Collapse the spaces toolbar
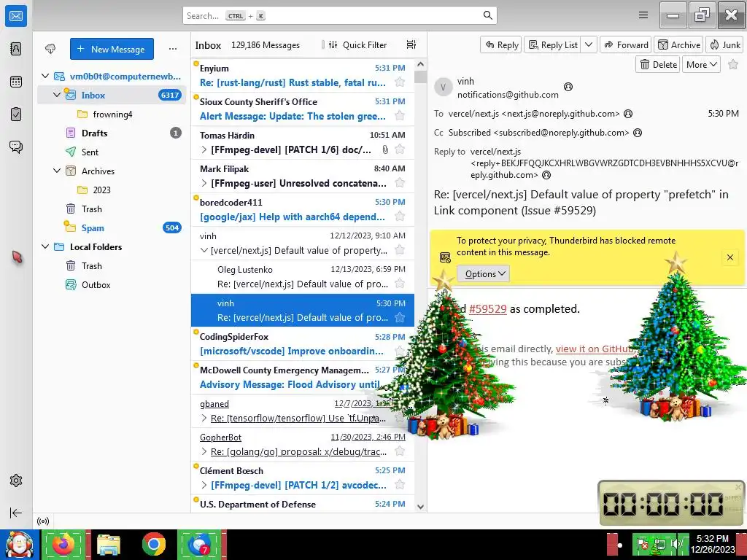747x560 pixels. click(16, 513)
